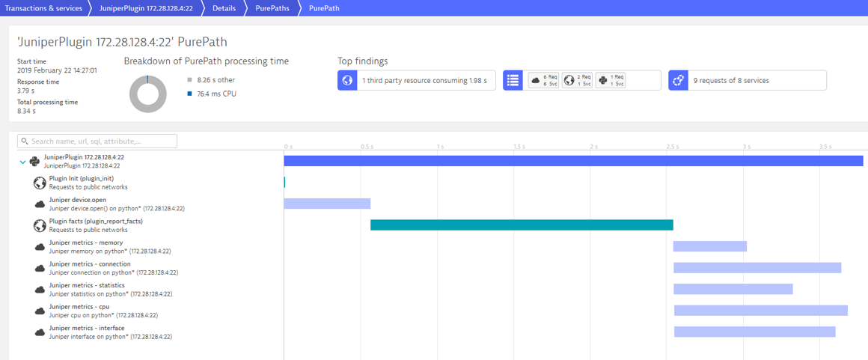Click the processing time donut chart
Screen dimensions: 868x360
pos(148,94)
